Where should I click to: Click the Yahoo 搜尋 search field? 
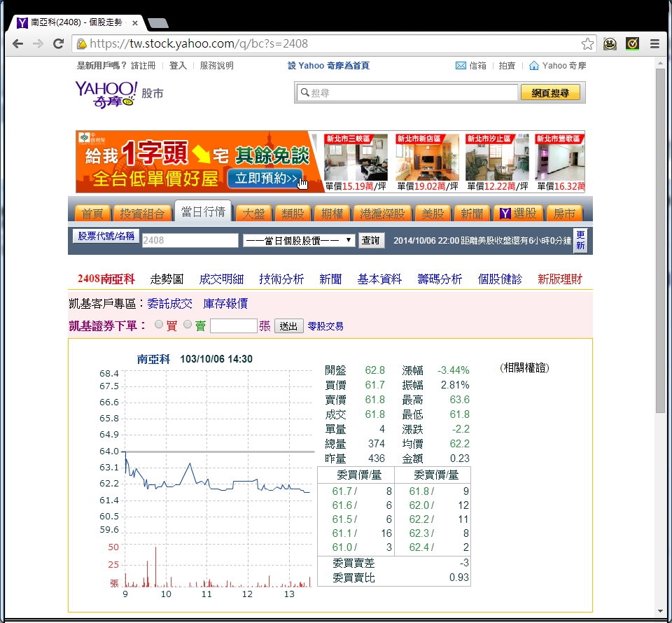(407, 93)
